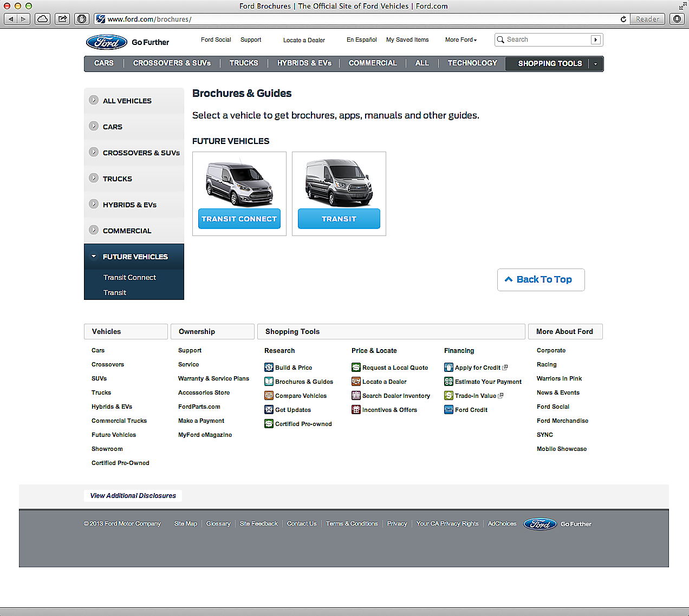Image resolution: width=689 pixels, height=616 pixels.
Task: Expand ALL VEHICLES sidebar arrow
Action: click(x=94, y=100)
